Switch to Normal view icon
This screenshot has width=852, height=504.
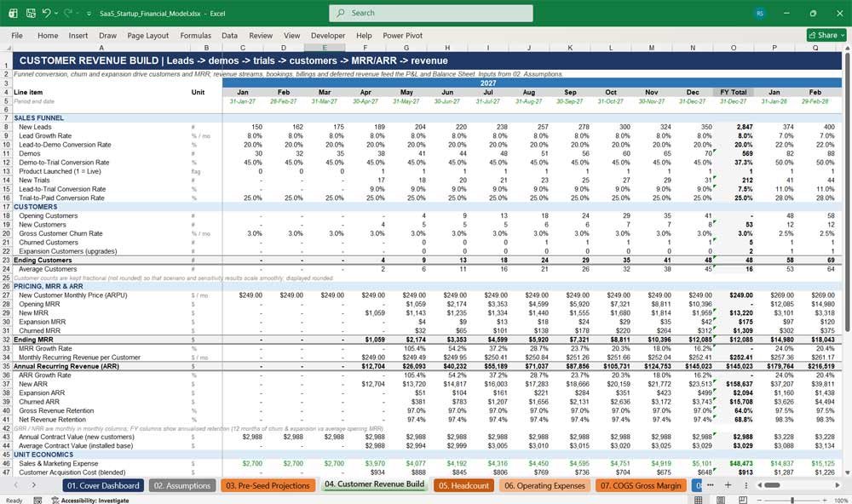point(699,500)
